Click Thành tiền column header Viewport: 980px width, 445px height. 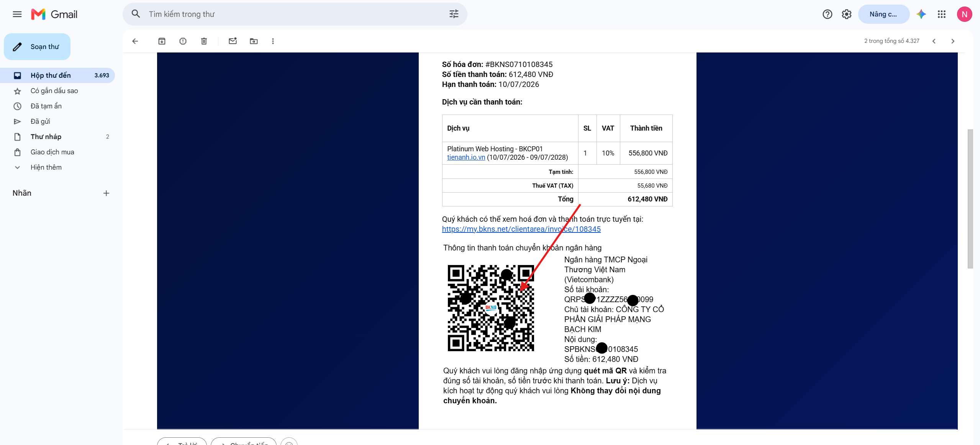tap(646, 128)
